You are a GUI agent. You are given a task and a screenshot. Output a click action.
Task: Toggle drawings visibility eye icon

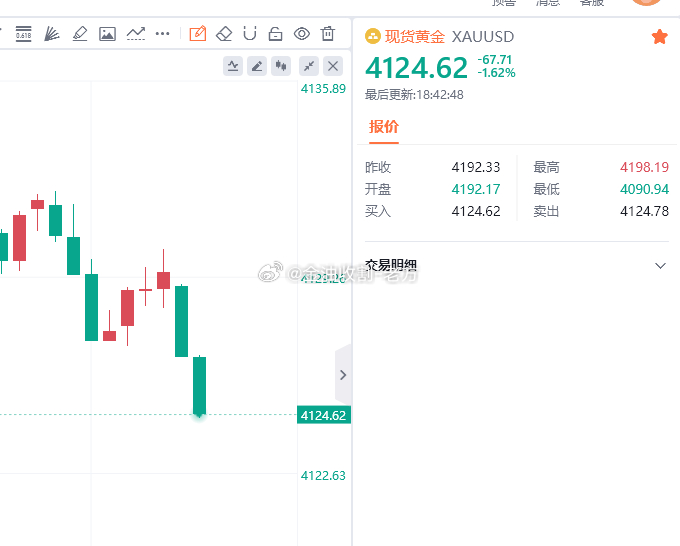tap(302, 33)
